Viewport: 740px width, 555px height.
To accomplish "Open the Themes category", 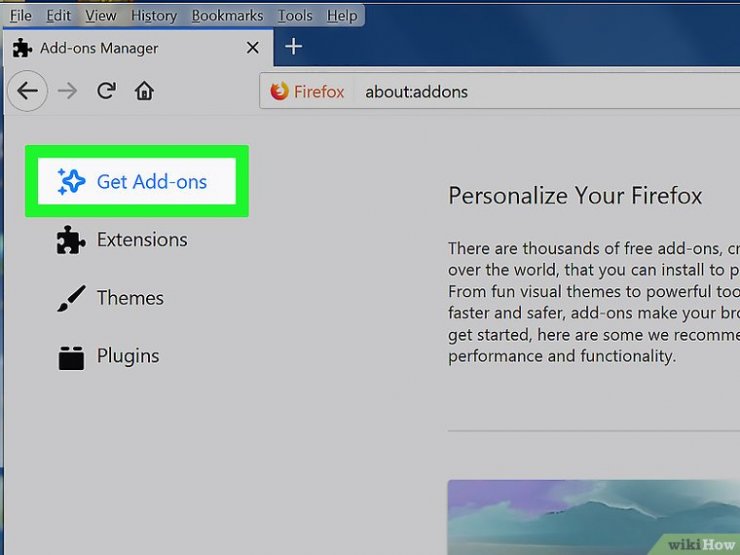I will tap(110, 298).
